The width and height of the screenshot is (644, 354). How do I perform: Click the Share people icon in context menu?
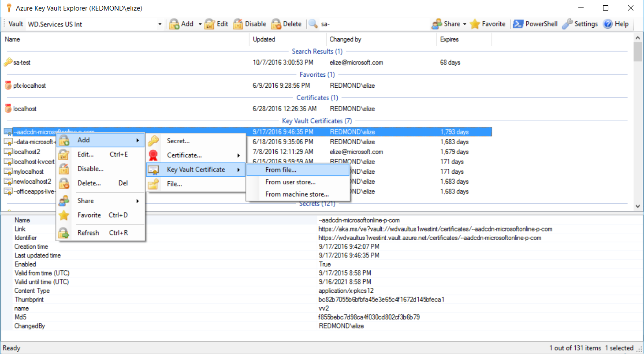point(64,201)
